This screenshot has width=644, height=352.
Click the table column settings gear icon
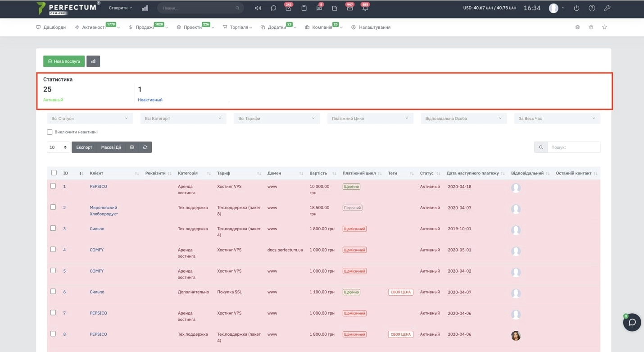click(x=132, y=147)
